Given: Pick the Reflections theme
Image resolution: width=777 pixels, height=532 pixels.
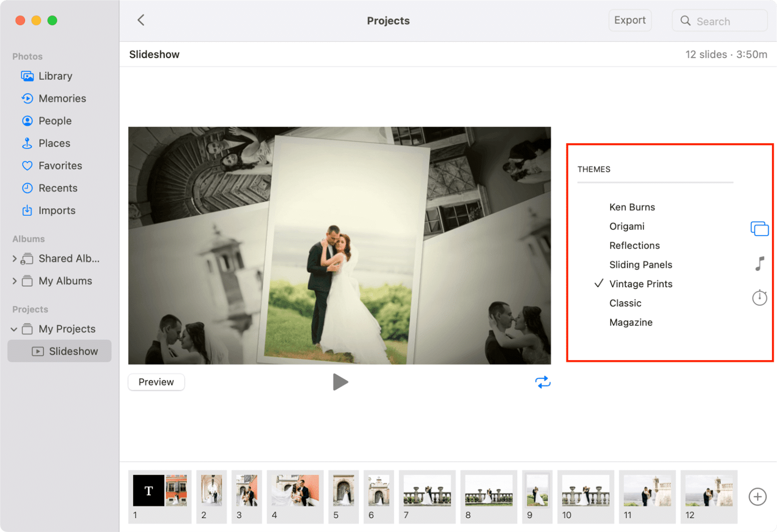Looking at the screenshot, I should tap(635, 246).
